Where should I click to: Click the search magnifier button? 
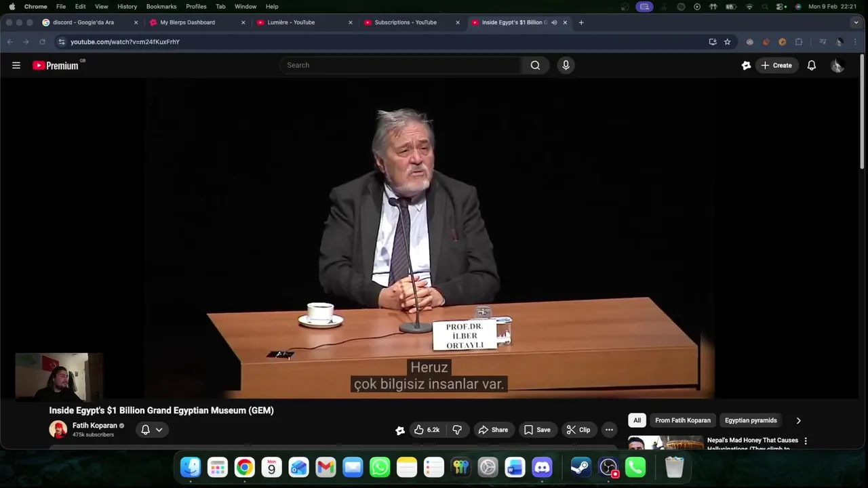click(x=535, y=65)
